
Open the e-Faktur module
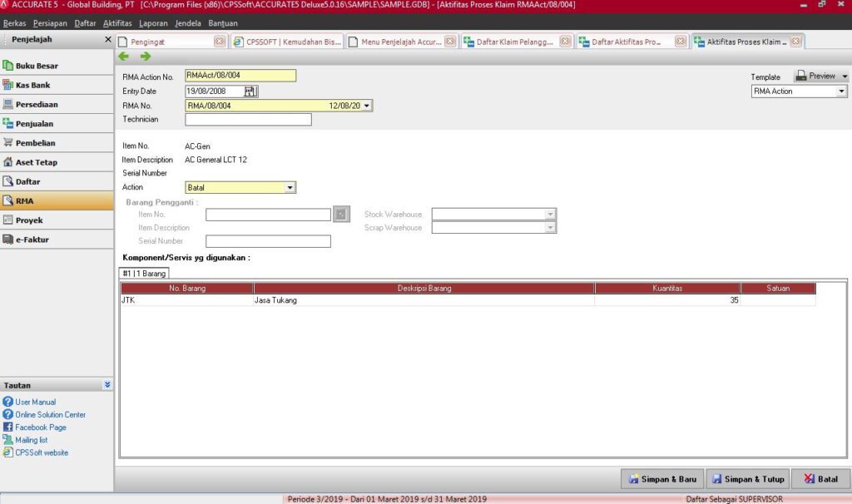33,240
